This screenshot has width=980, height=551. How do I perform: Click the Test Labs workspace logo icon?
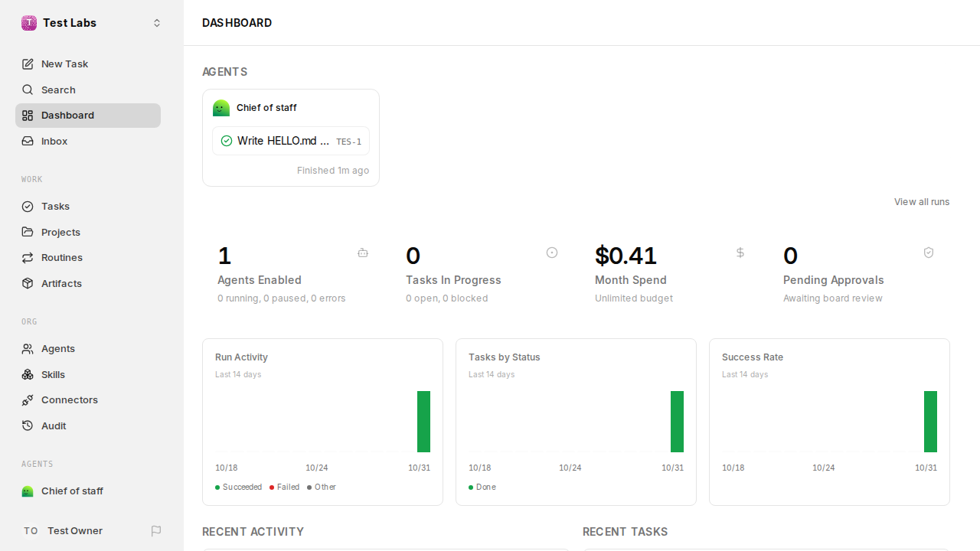[x=29, y=23]
